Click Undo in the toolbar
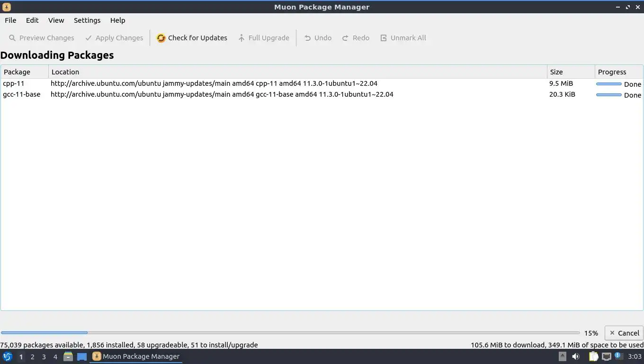Image resolution: width=644 pixels, height=364 pixels. click(x=318, y=38)
